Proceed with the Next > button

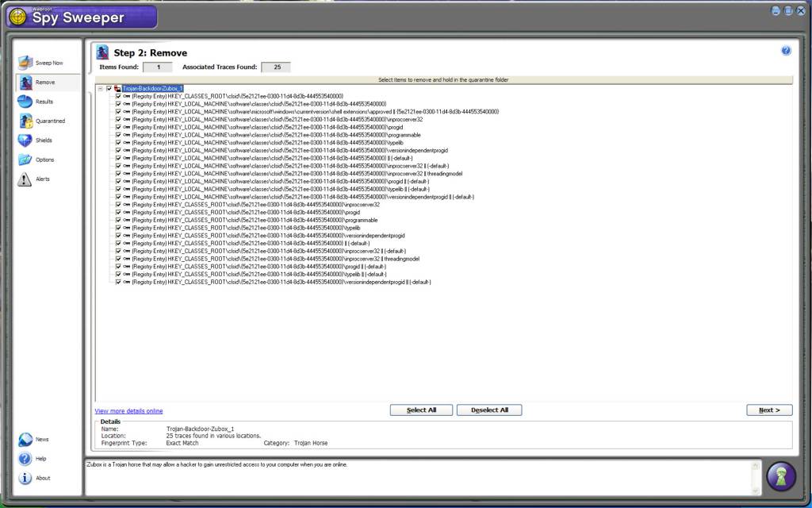click(769, 410)
